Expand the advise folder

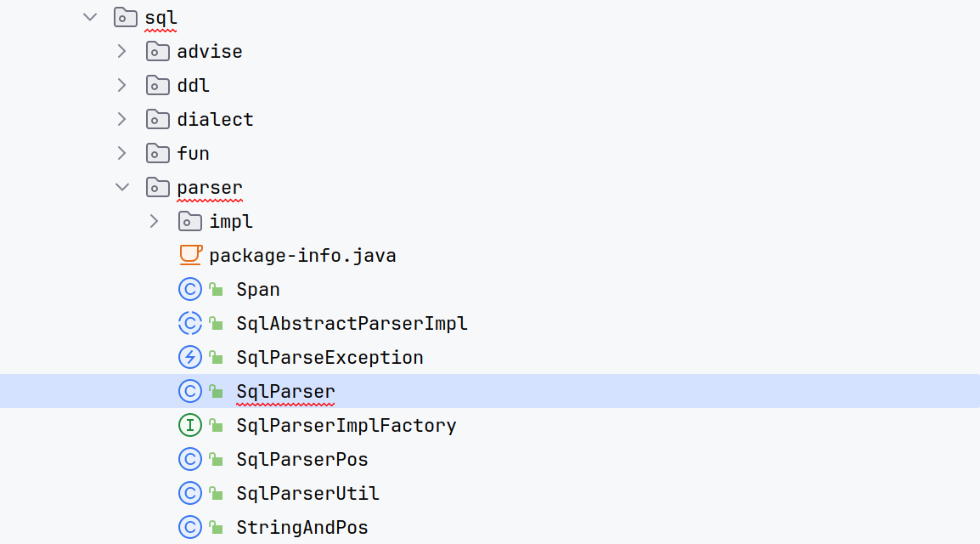click(x=121, y=51)
